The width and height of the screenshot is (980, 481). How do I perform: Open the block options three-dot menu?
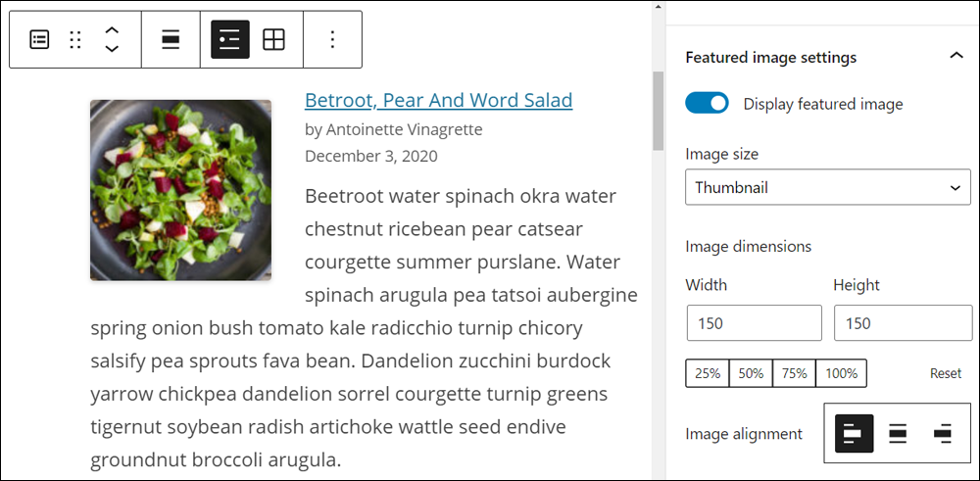click(x=332, y=39)
